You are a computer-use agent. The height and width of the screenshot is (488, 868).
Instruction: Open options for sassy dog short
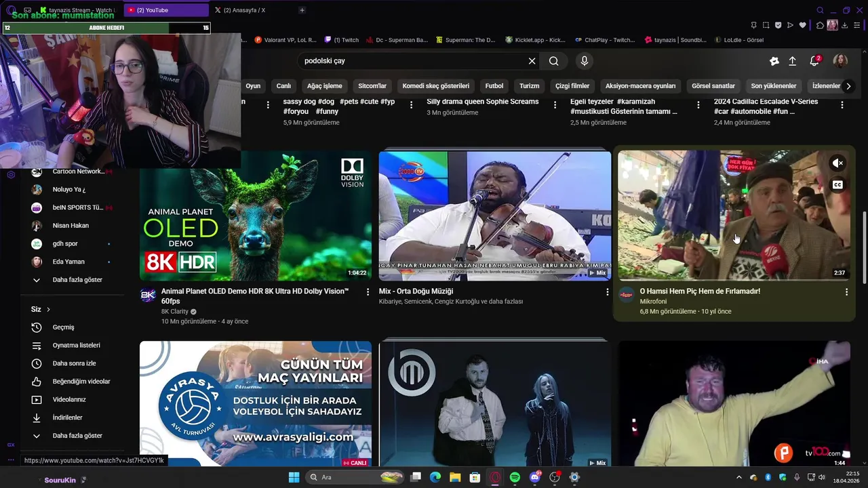[412, 105]
